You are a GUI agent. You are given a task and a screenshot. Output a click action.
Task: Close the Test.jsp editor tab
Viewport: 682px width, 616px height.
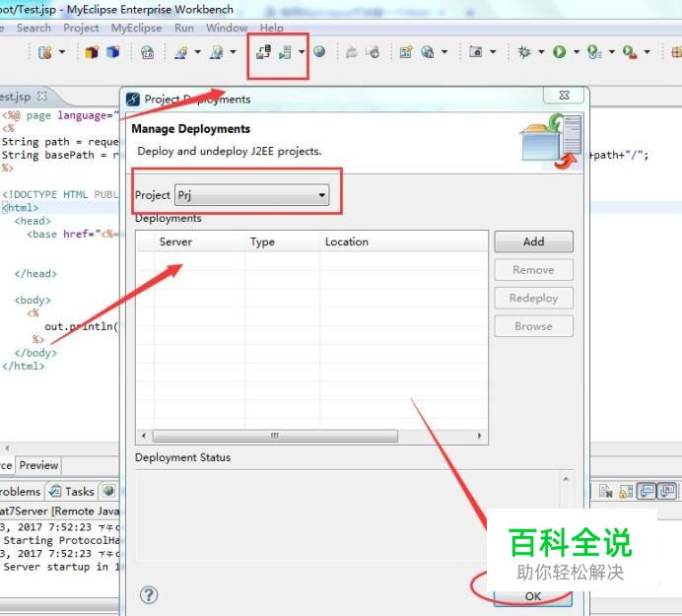click(42, 96)
